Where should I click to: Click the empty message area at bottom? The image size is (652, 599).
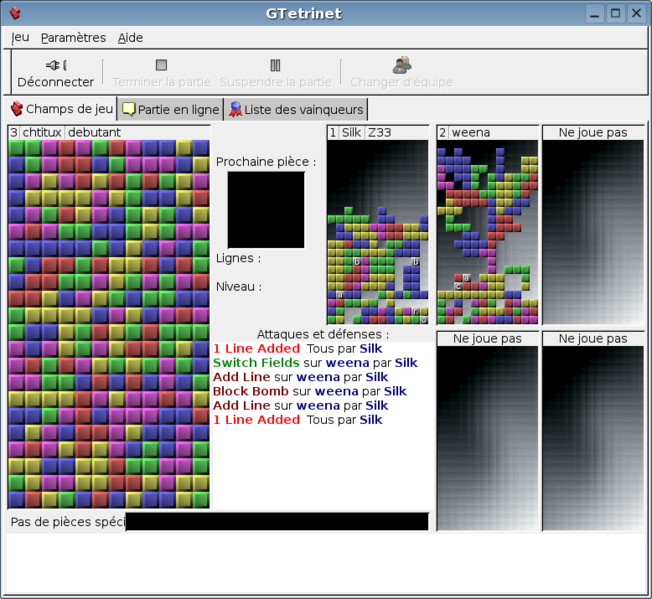326,563
